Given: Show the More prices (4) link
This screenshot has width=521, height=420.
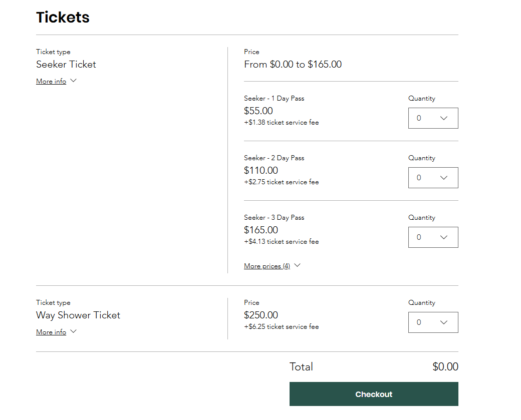Looking at the screenshot, I should point(267,266).
